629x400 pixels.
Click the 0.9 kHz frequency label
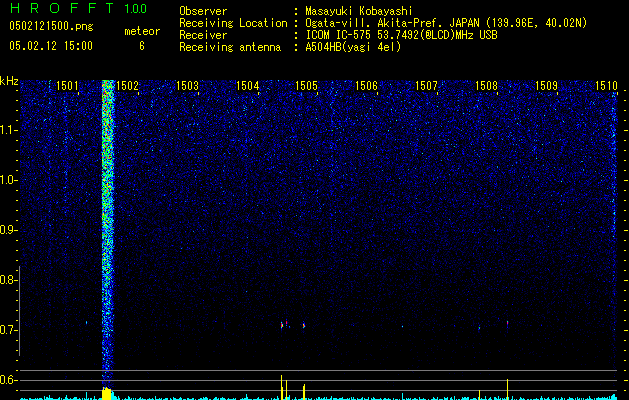pyautogui.click(x=8, y=230)
